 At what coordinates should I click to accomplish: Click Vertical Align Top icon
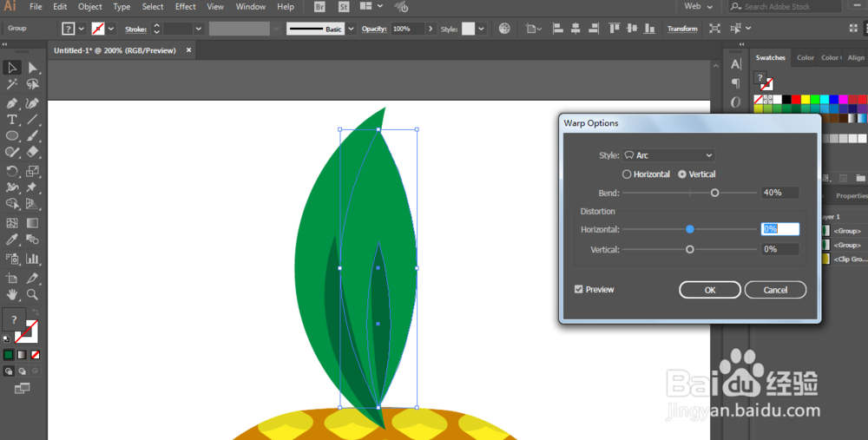coord(614,29)
